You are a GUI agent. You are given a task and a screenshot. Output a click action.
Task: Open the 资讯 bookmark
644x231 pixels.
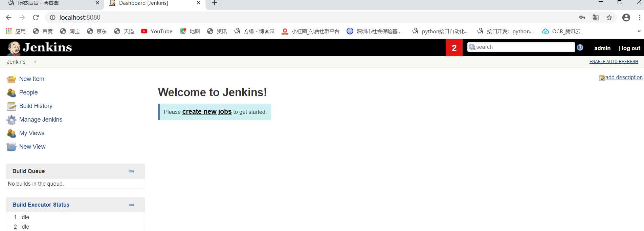217,31
